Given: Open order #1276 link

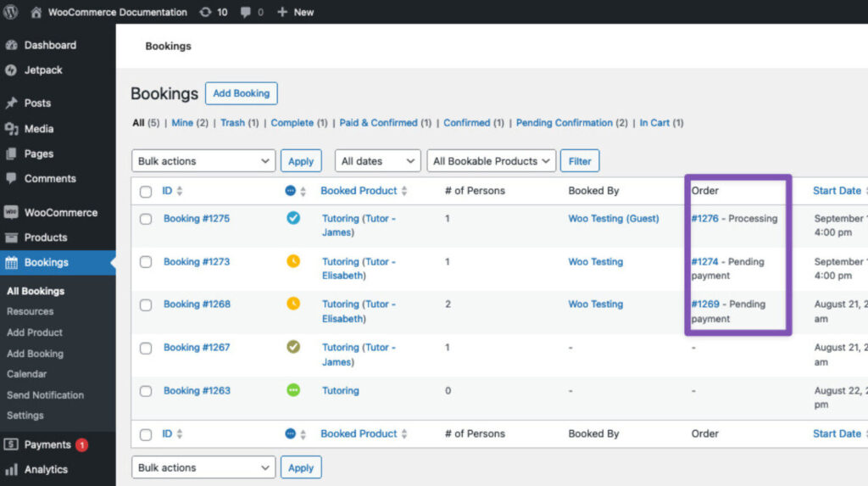Looking at the screenshot, I should click(704, 218).
